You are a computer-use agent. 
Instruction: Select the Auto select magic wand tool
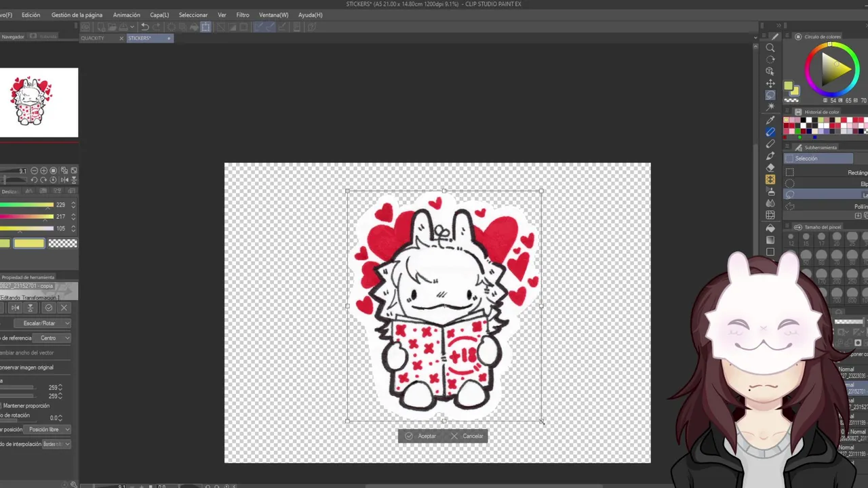click(x=770, y=107)
